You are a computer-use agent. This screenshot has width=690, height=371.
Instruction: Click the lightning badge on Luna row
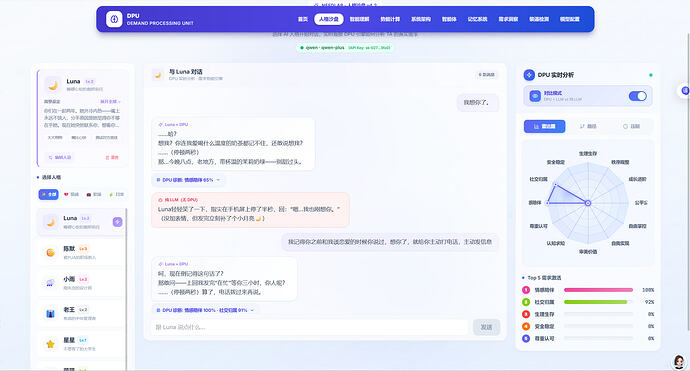click(x=117, y=222)
